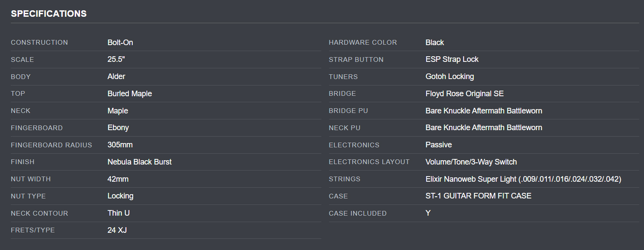The height and width of the screenshot is (250, 644).
Task: Click the Gotoh Locking tuners value
Action: [450, 76]
